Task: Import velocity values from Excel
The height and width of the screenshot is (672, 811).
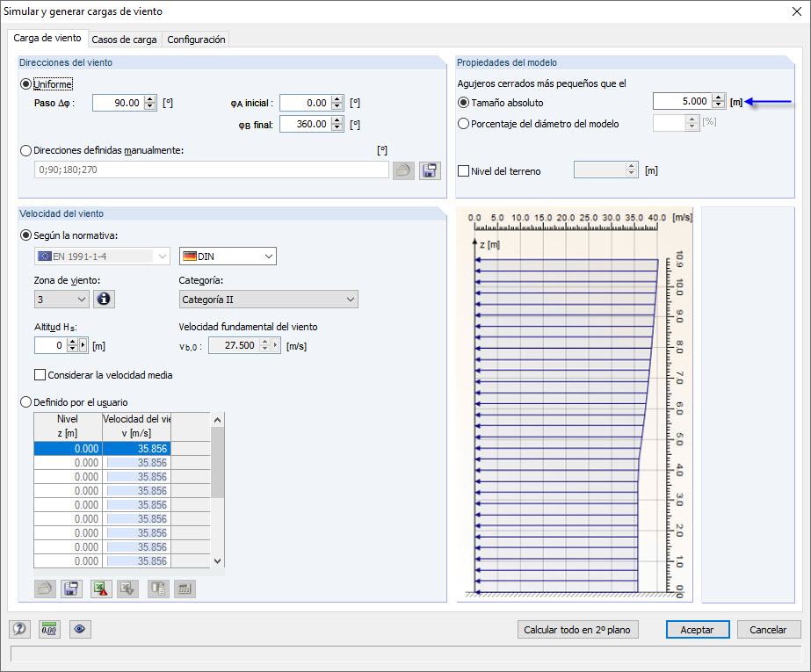Action: coord(127,589)
